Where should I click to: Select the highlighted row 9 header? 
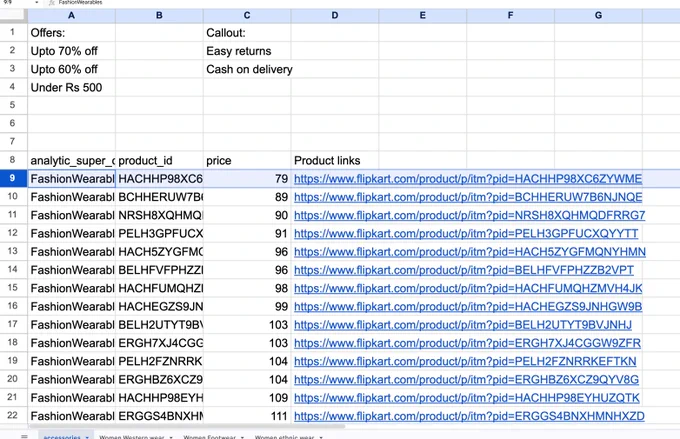13,178
